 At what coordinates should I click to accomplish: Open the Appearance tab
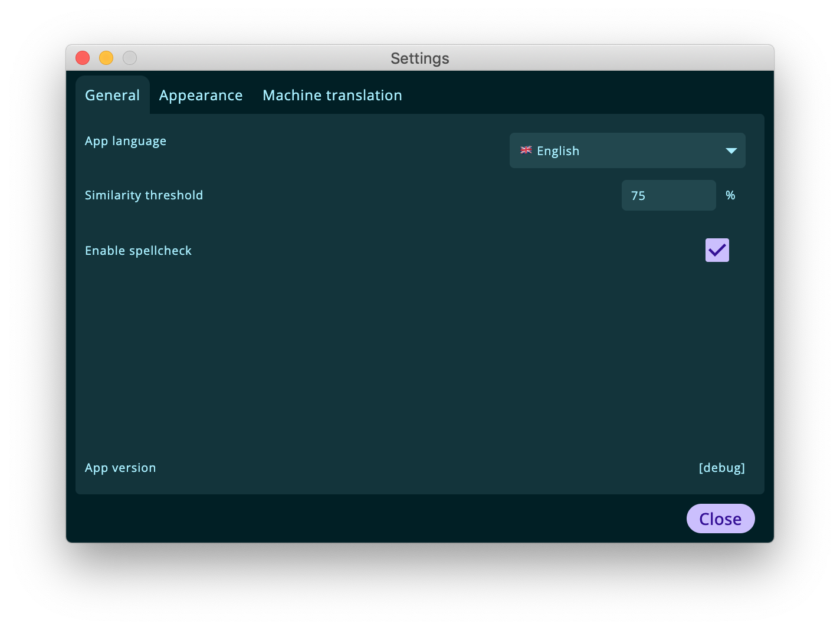(201, 95)
